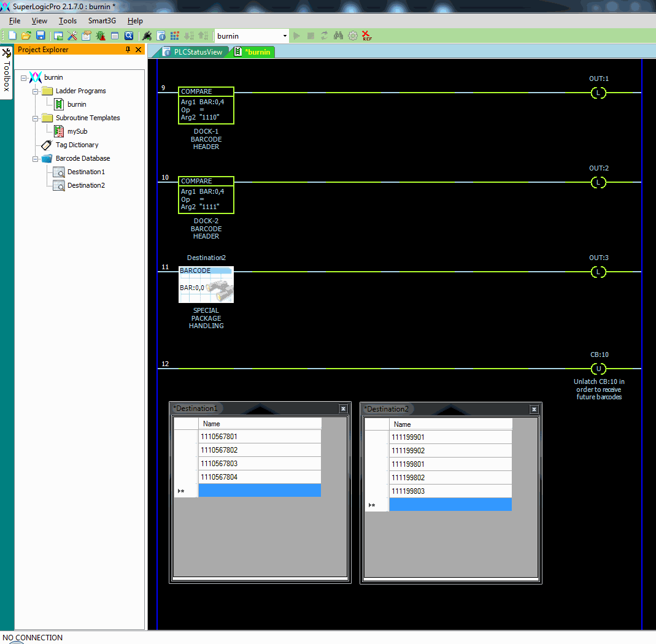Click the blue new-row cell in Destination2
Image resolution: width=656 pixels, height=644 pixels.
450,505
